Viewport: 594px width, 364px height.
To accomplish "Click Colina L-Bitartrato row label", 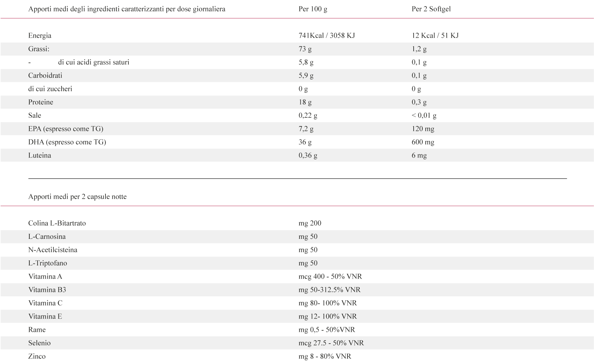I will point(57,223).
